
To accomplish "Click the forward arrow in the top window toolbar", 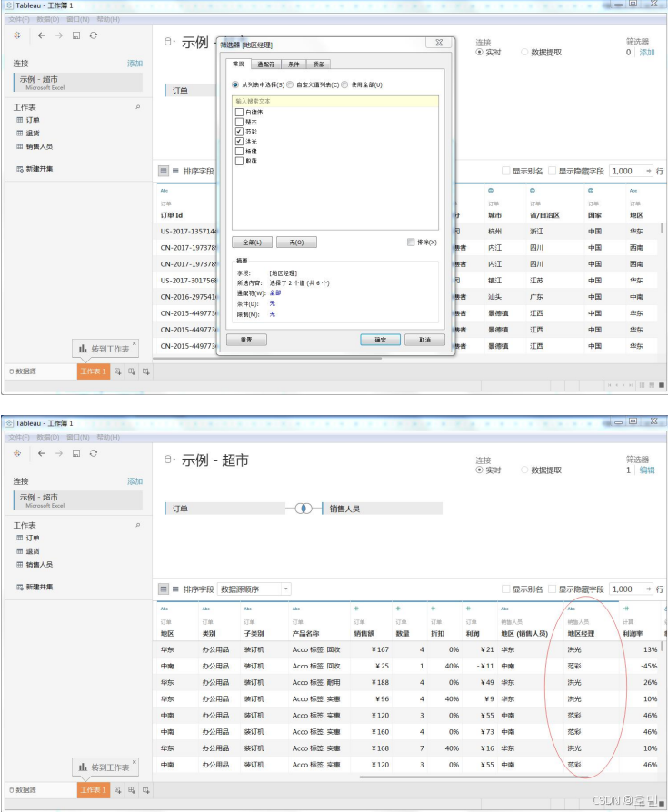I will click(58, 35).
